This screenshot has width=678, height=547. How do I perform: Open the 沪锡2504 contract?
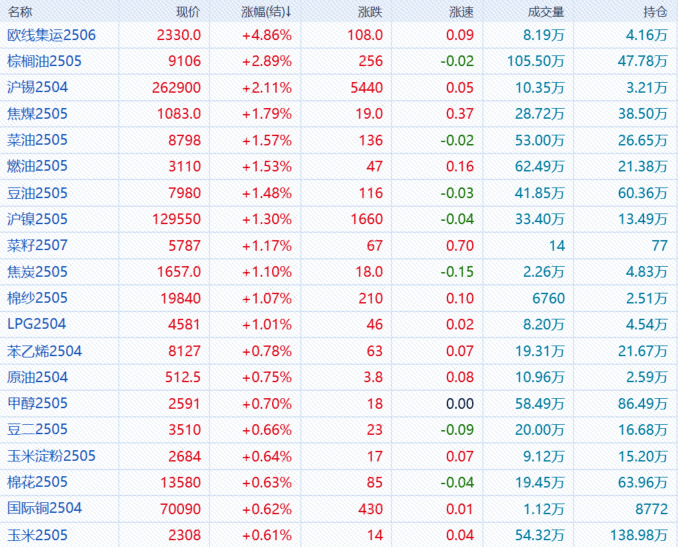tap(38, 87)
